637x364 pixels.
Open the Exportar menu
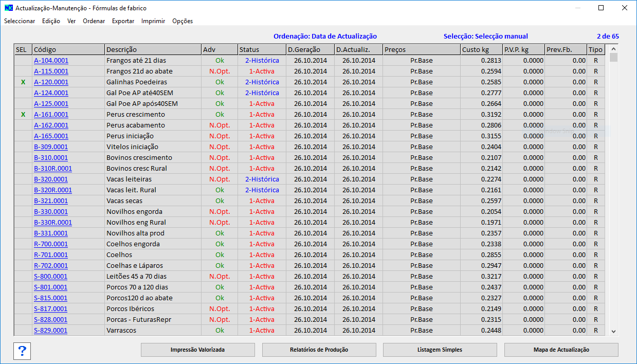tap(123, 21)
